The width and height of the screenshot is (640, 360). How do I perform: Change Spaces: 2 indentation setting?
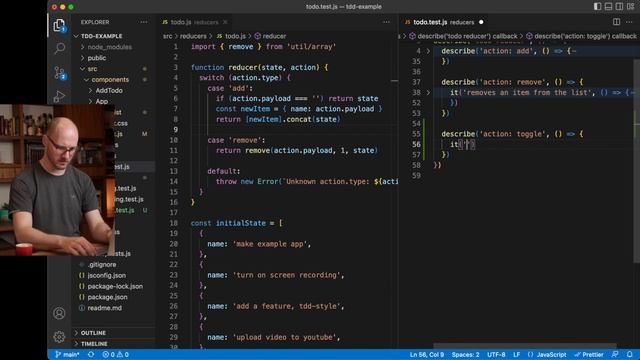tap(465, 354)
